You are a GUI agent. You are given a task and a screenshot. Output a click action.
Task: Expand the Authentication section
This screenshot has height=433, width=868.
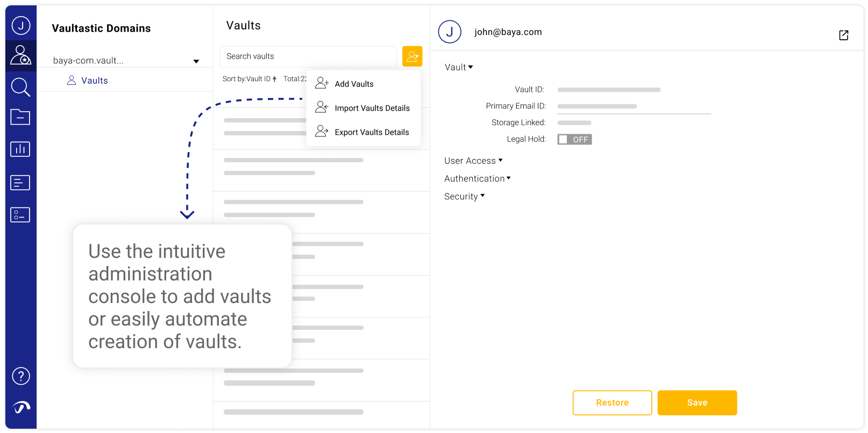pos(478,178)
